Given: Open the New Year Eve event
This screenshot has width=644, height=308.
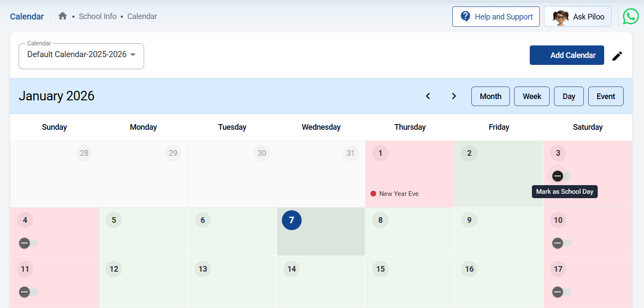Looking at the screenshot, I should 399,194.
